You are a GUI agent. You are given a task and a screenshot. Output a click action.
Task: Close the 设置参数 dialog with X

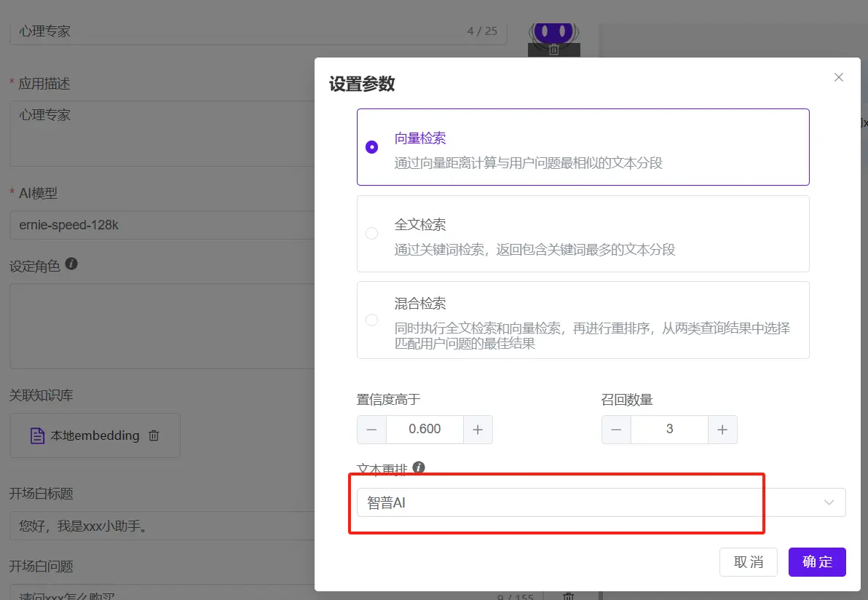point(839,77)
